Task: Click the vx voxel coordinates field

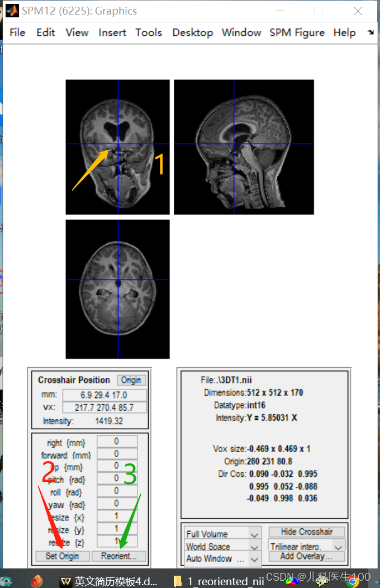Action: pyautogui.click(x=104, y=407)
